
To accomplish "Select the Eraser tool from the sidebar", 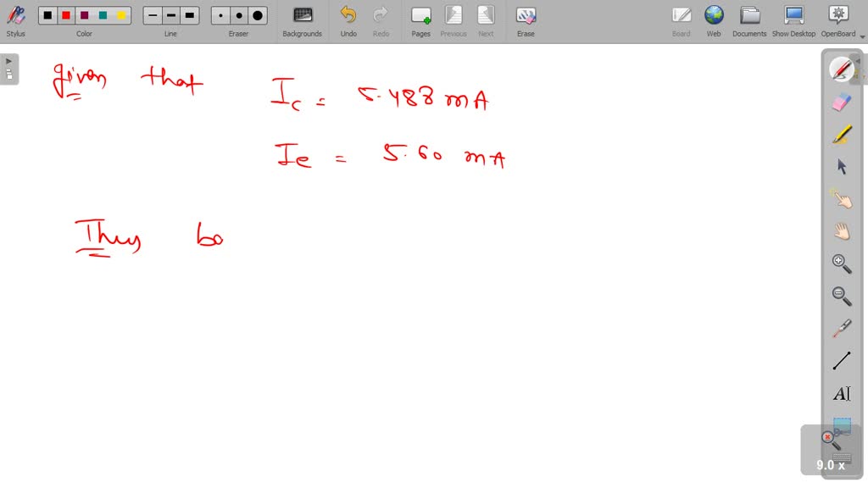I will click(x=842, y=103).
